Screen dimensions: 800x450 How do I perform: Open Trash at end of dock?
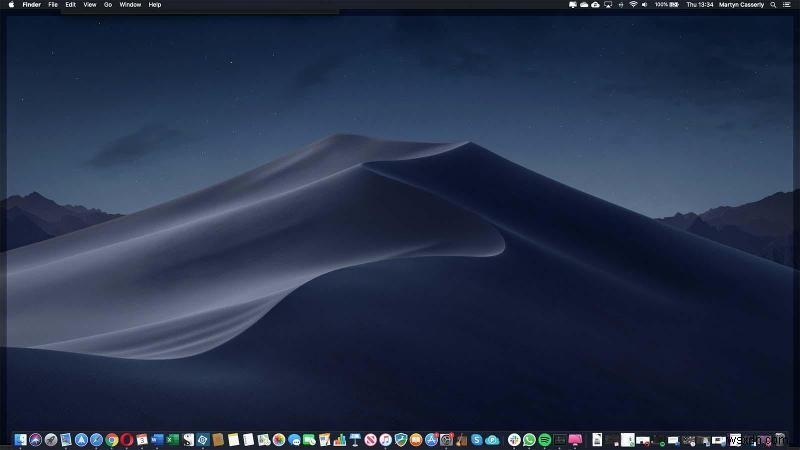pos(780,440)
